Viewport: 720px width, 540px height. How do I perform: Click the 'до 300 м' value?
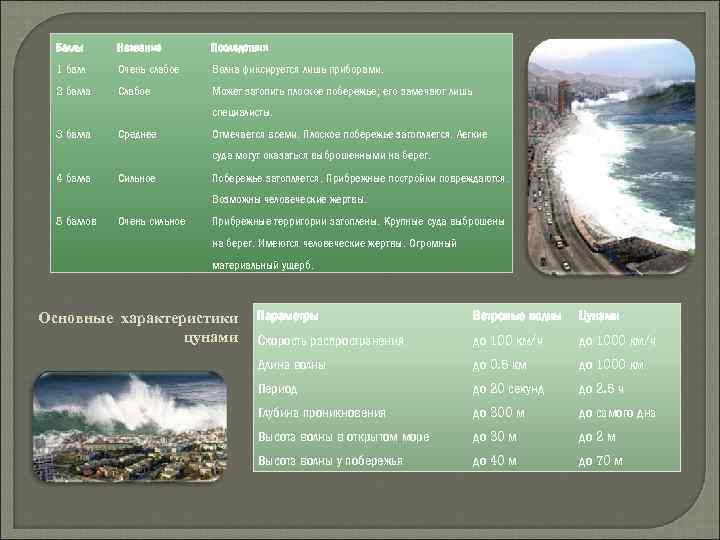click(499, 413)
